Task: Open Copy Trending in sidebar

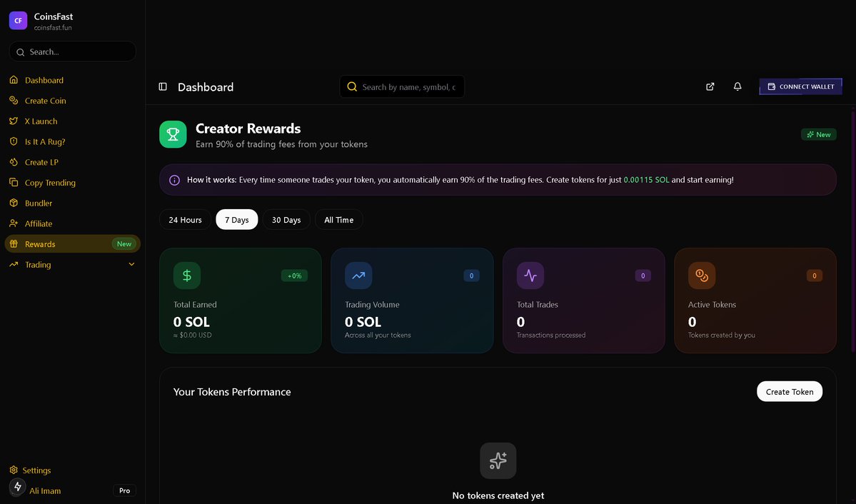Action: click(x=73, y=182)
